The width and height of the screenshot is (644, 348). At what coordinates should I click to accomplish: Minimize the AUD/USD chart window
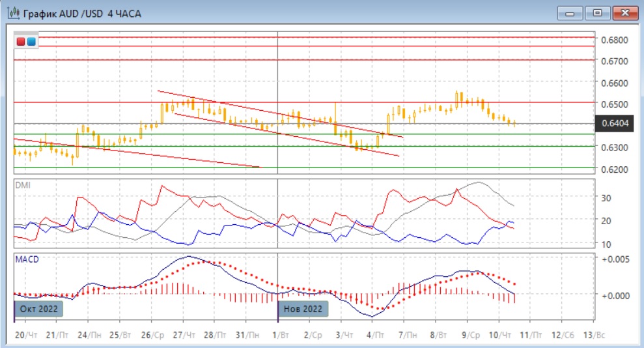coord(571,13)
